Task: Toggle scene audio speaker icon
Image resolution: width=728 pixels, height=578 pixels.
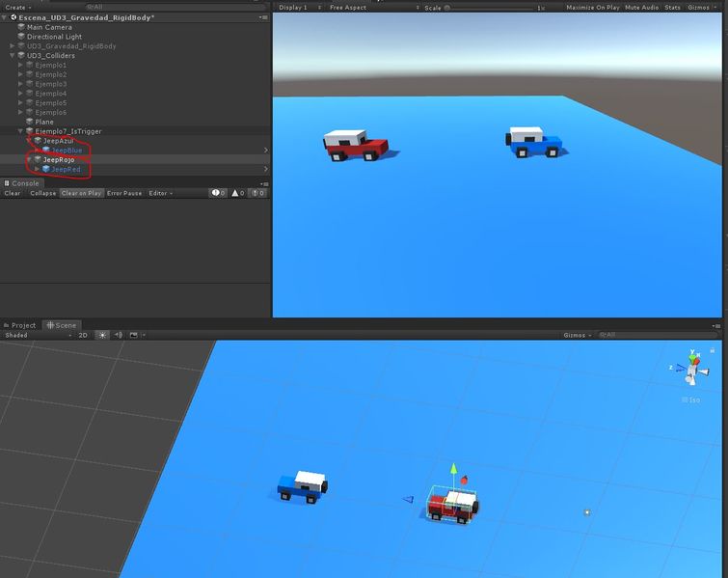Action: click(x=119, y=335)
